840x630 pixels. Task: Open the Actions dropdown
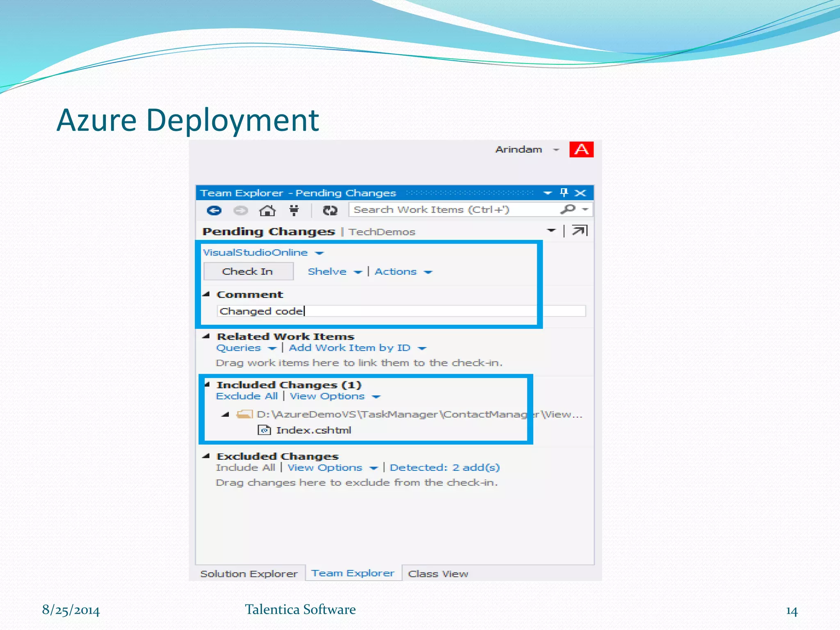tap(428, 272)
